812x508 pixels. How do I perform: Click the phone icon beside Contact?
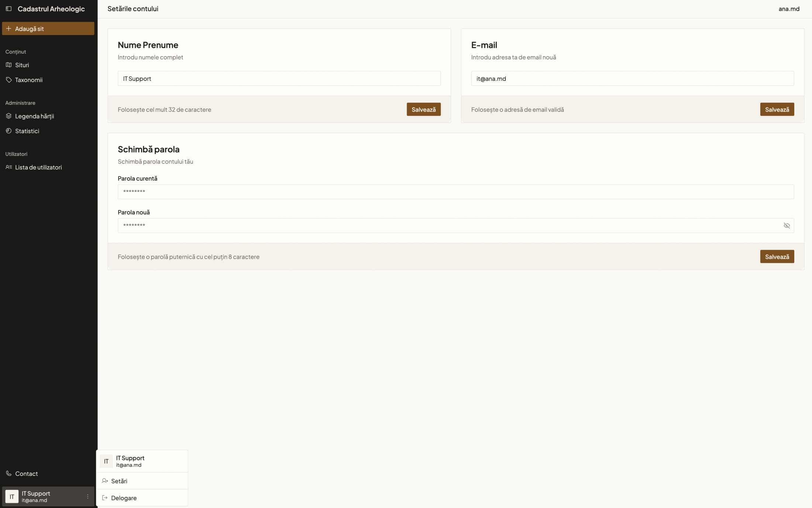(x=8, y=473)
